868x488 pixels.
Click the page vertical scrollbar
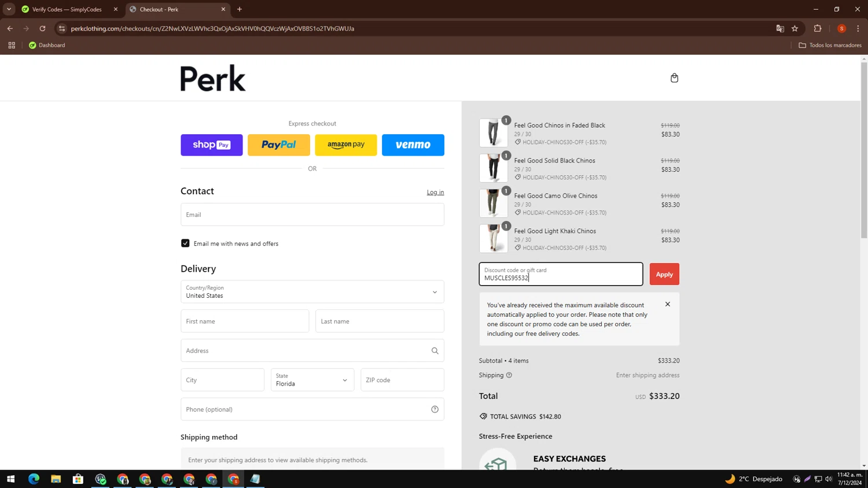click(x=864, y=150)
